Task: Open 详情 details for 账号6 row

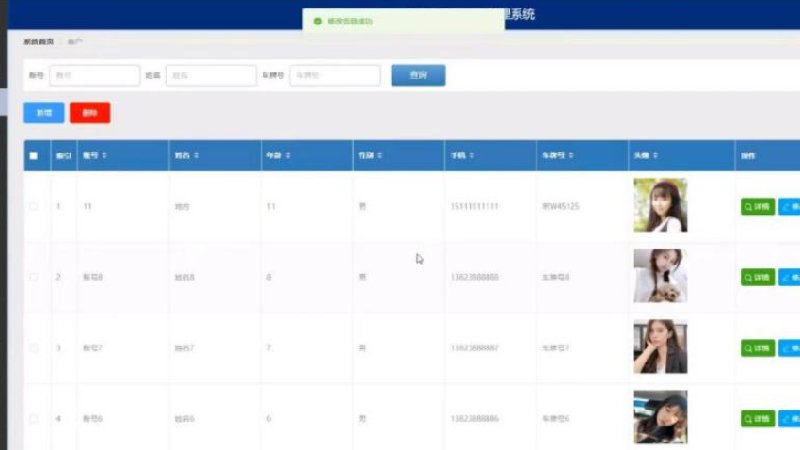Action: 758,419
